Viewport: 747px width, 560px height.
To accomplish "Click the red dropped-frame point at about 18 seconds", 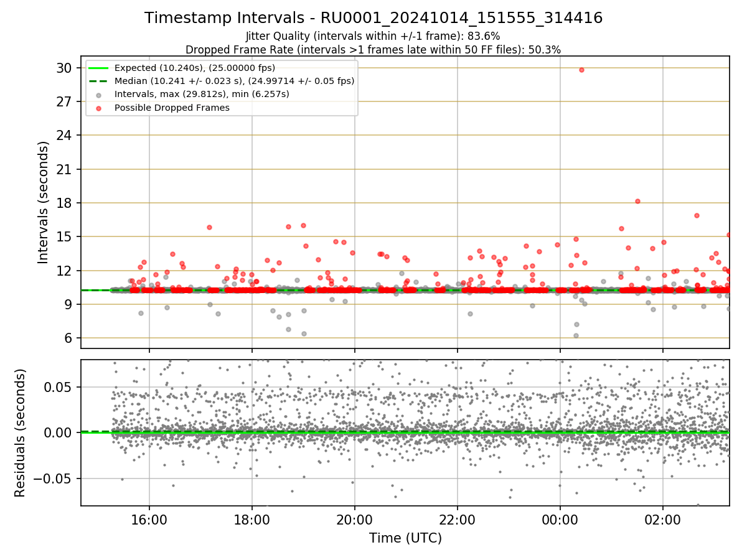I will [637, 201].
